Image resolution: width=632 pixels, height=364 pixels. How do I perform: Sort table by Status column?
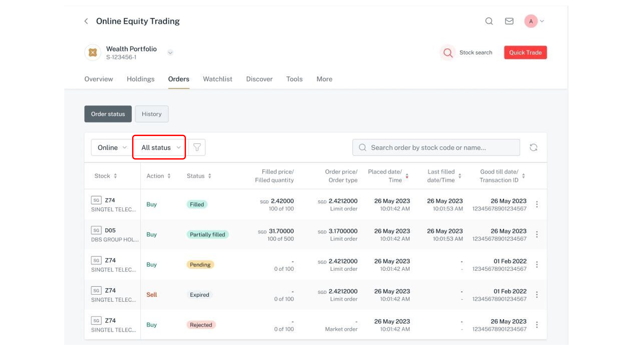coord(199,176)
